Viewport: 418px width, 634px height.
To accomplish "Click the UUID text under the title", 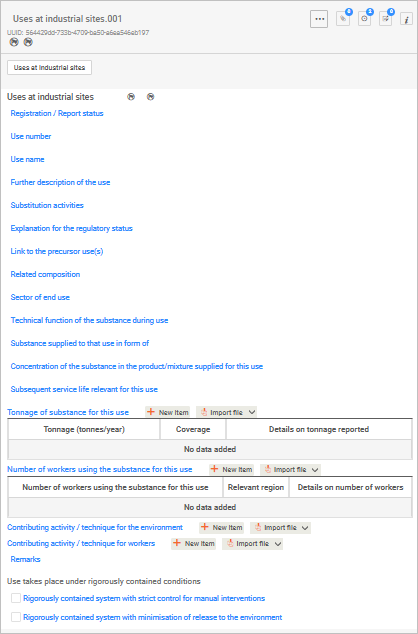I will coord(78,32).
